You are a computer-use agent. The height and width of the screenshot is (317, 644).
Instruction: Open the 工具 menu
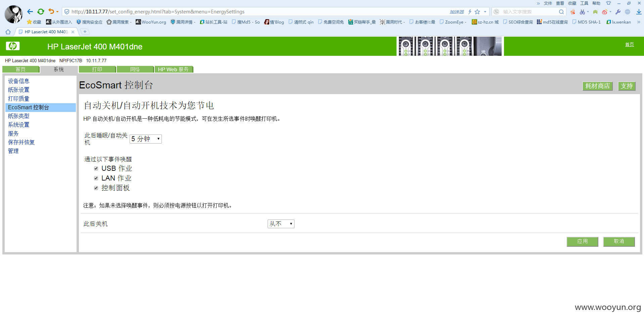(584, 3)
